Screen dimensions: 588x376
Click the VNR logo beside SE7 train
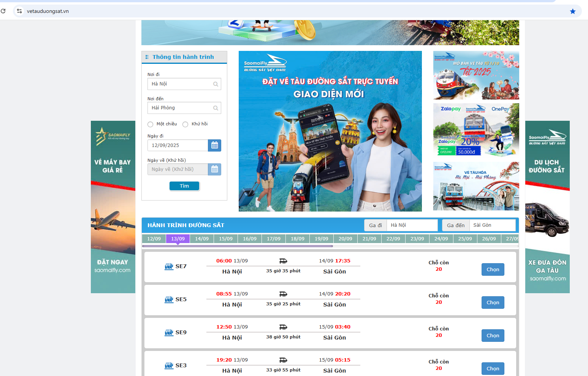coord(169,267)
